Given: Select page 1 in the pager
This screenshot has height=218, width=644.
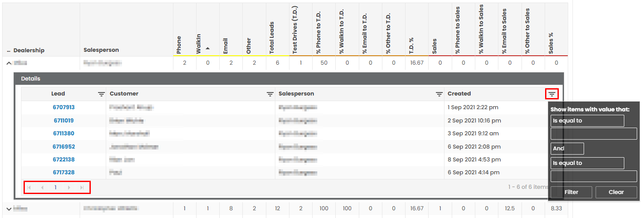Looking at the screenshot, I should (55, 188).
